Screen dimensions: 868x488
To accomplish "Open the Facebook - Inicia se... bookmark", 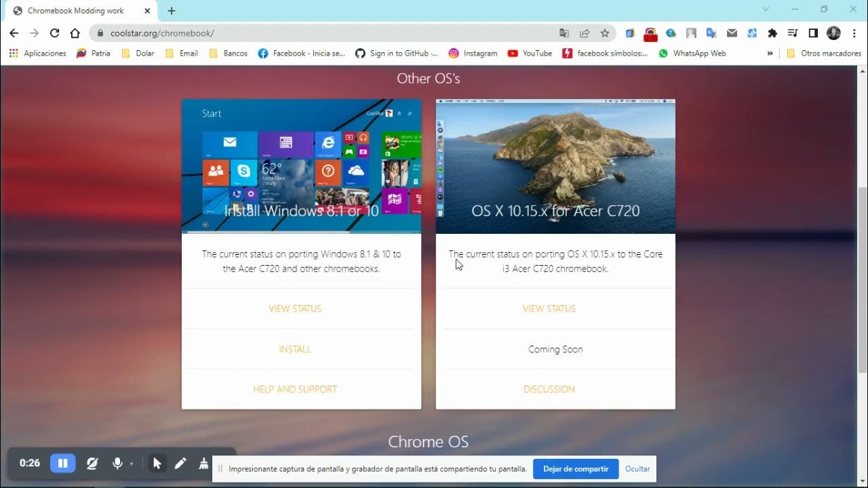I will [301, 53].
